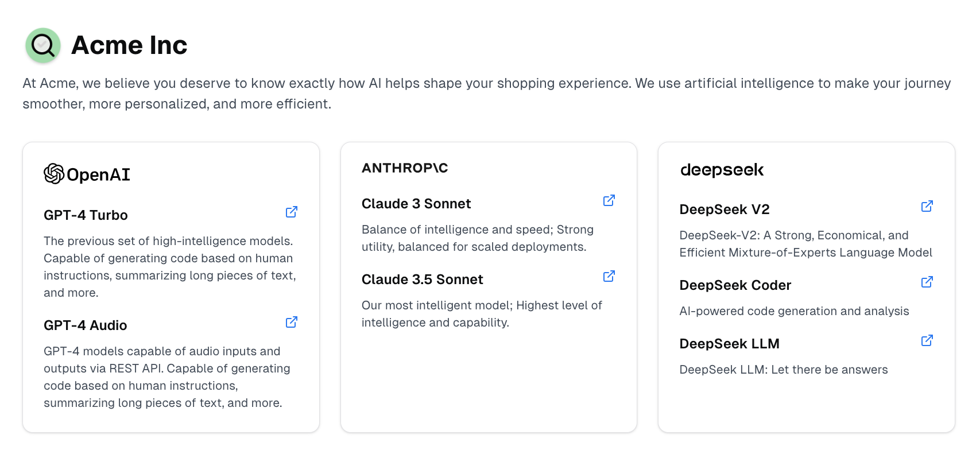
Task: Click the Acme Inc page heading
Action: click(129, 45)
